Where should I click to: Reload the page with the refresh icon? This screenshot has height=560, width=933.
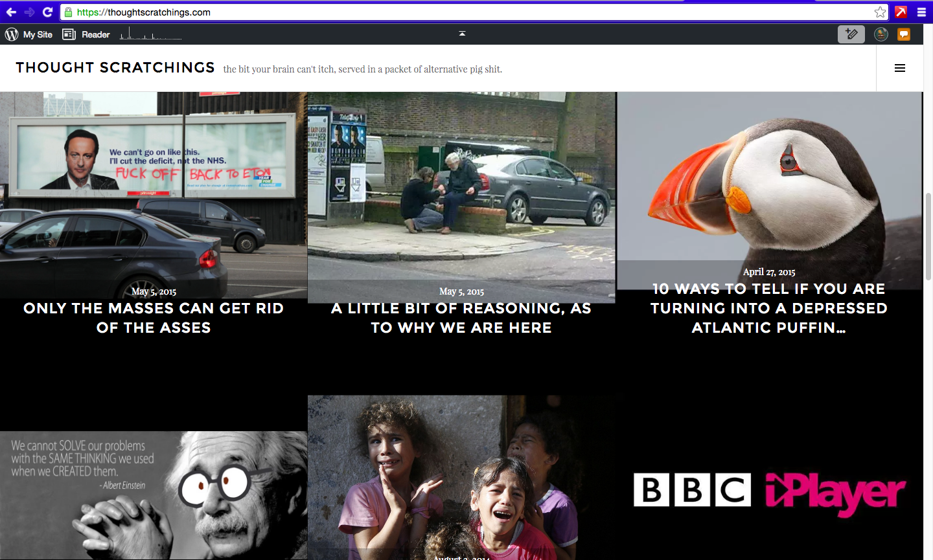point(47,12)
